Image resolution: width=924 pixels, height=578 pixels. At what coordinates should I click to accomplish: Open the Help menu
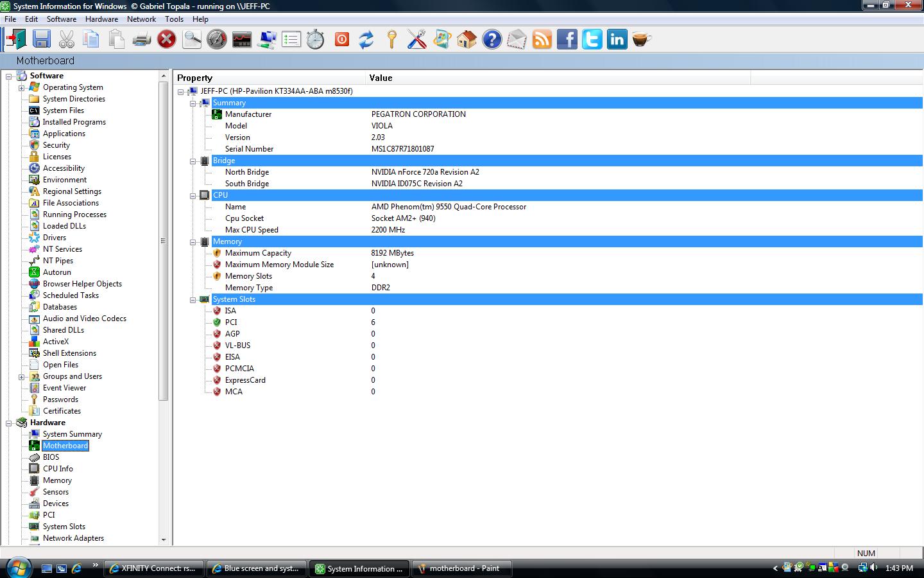click(x=200, y=19)
